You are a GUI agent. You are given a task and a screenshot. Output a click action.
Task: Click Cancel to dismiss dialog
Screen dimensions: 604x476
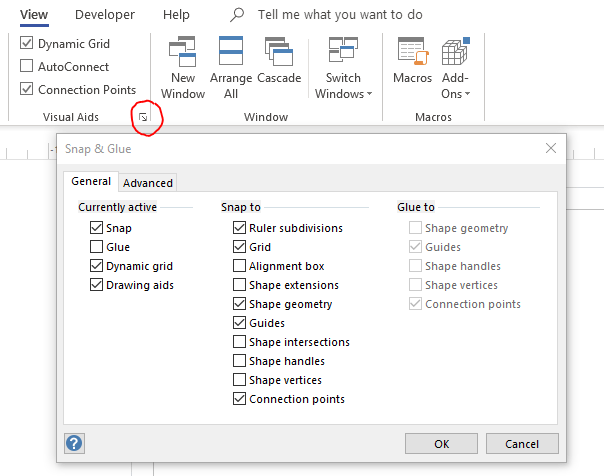point(522,443)
